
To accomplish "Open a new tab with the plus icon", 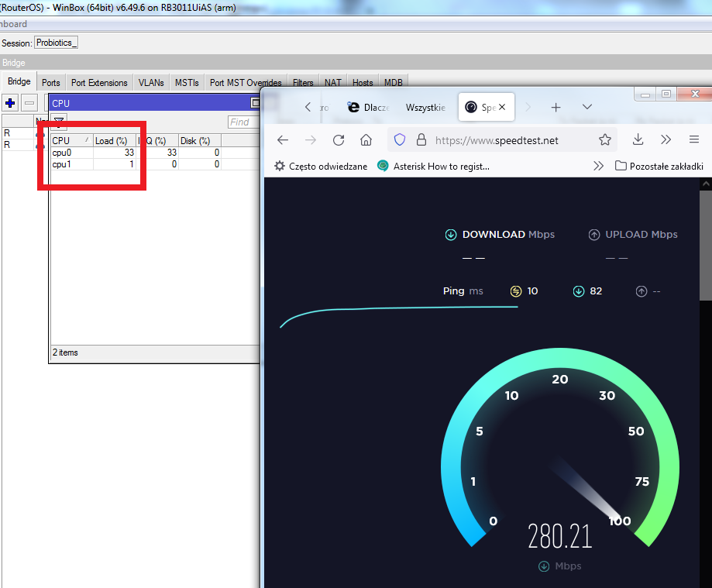I will point(555,107).
